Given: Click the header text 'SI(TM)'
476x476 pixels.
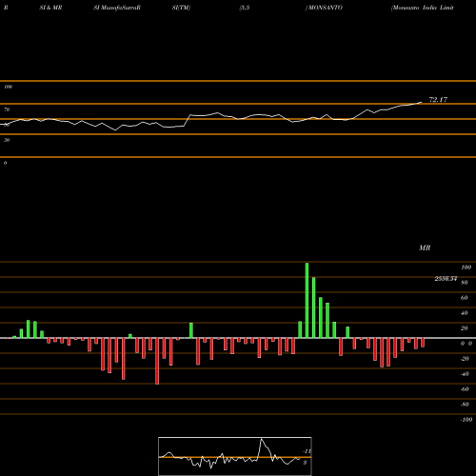Looking at the screenshot, I should 181,8.
